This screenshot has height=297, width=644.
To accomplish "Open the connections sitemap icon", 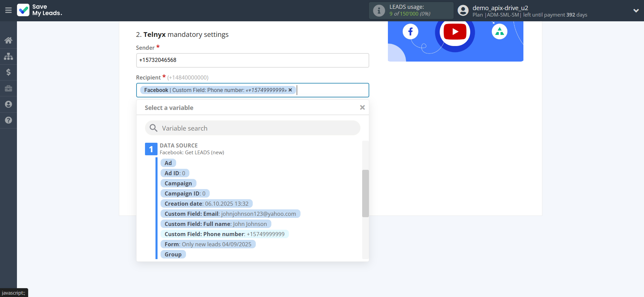I will [x=8, y=56].
